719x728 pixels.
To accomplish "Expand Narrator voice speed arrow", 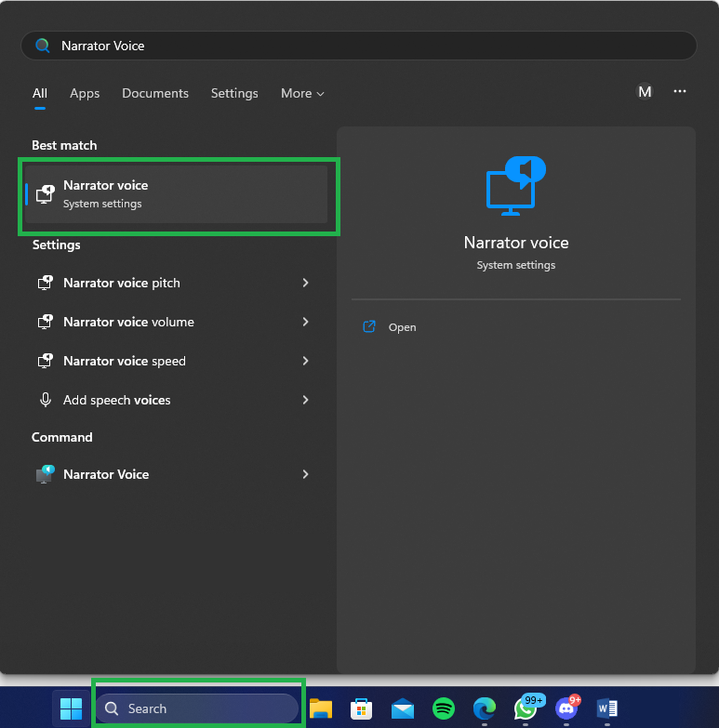I will point(305,361).
